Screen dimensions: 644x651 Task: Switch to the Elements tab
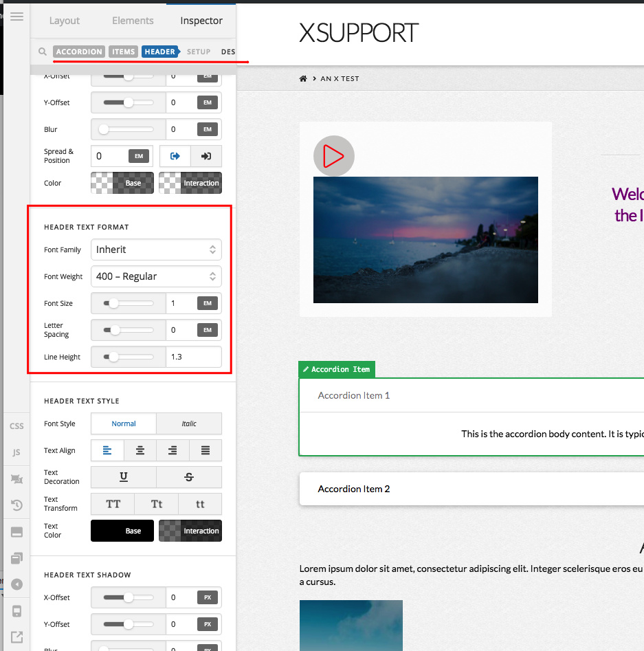(x=133, y=21)
